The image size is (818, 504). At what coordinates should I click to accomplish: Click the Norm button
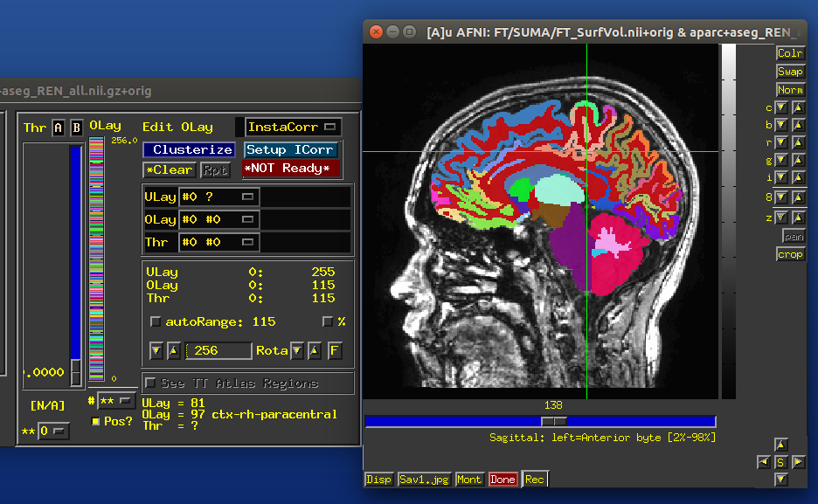click(x=790, y=90)
